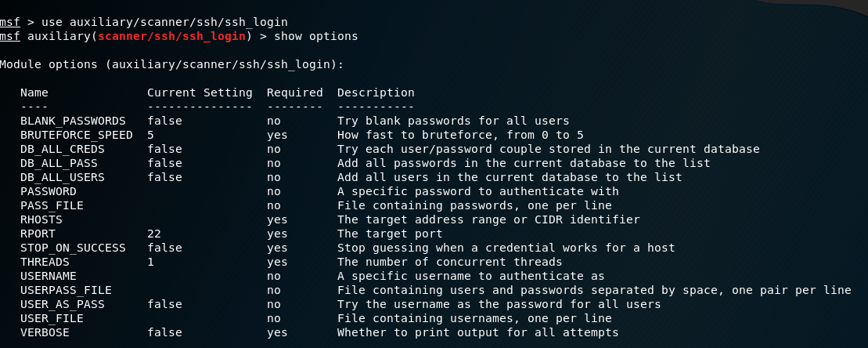
Task: Click the DB_ALL_CREDS option name
Action: [x=63, y=149]
